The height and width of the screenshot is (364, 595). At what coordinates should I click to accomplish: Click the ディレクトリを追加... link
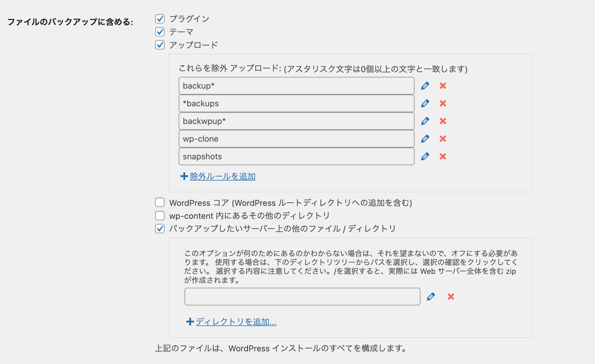[x=236, y=322]
